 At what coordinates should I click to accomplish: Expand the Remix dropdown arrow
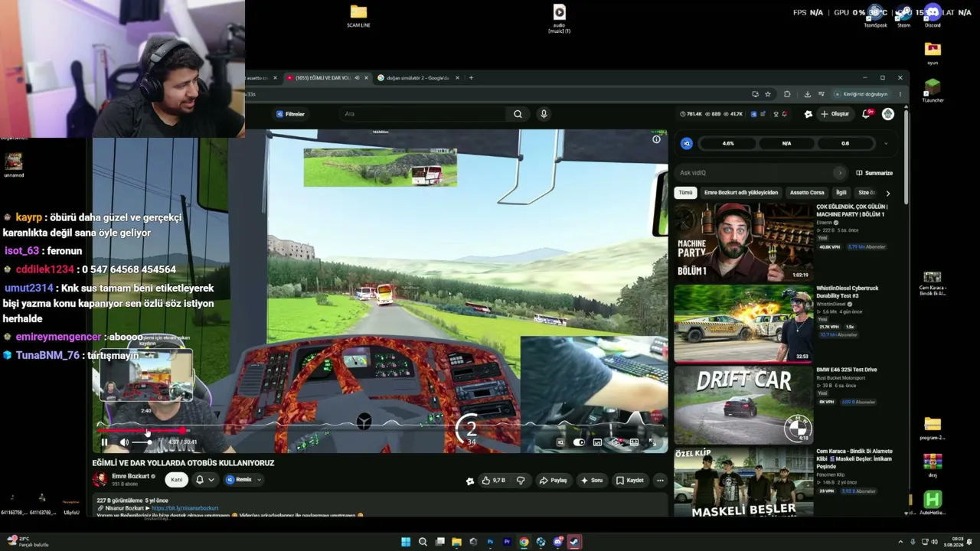coord(259,480)
